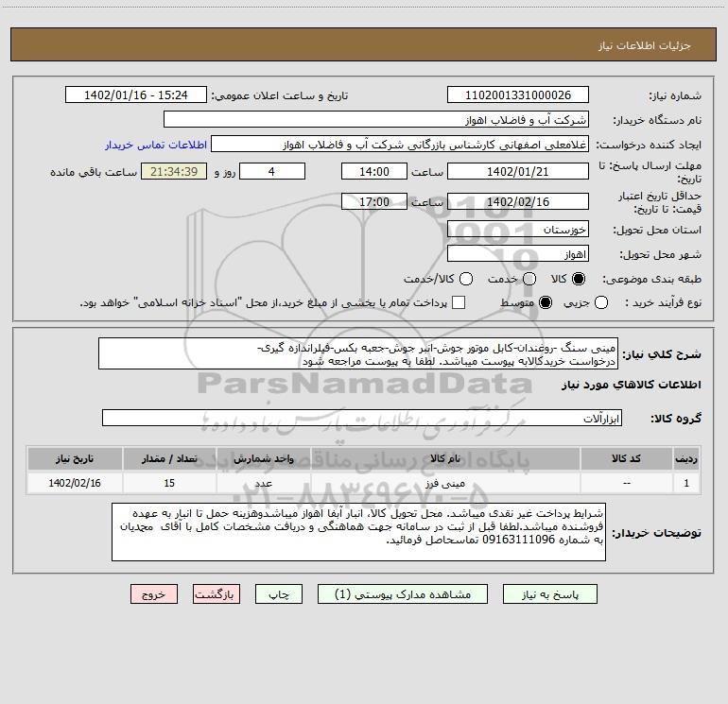The height and width of the screenshot is (704, 728).
Task: Open the اطلاعات تماس خریدار link
Action: (156, 145)
